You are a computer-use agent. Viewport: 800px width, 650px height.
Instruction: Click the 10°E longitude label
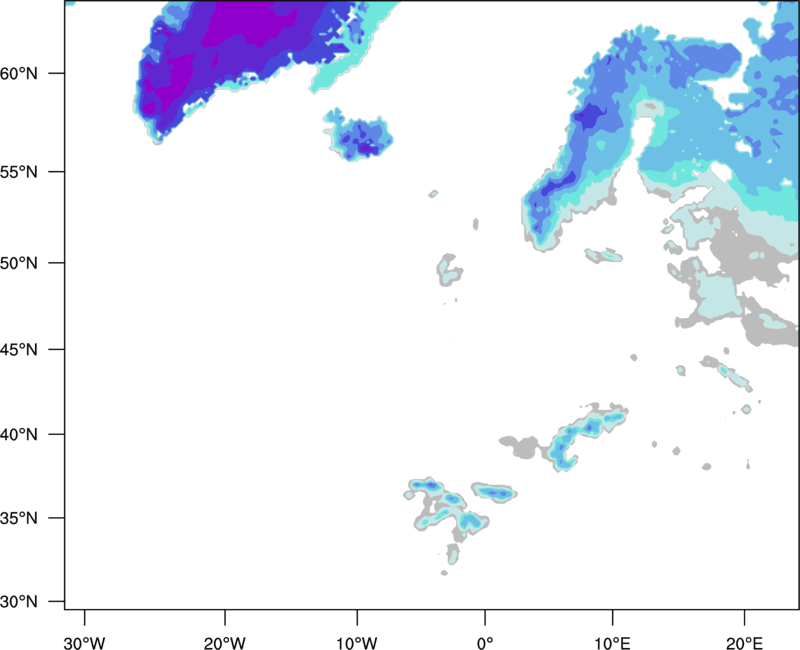tap(612, 643)
